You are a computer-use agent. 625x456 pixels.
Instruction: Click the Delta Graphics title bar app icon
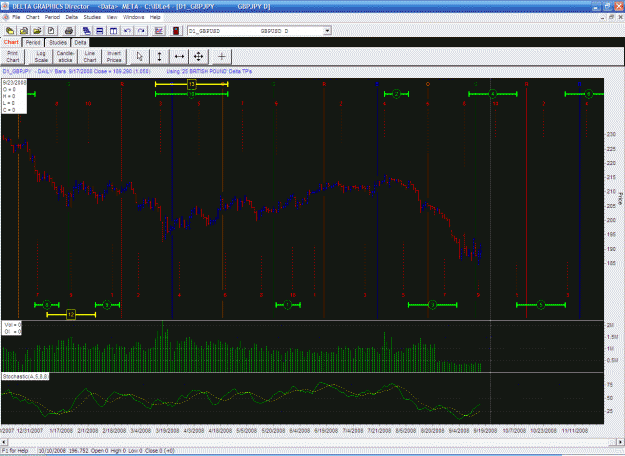[x=5, y=6]
